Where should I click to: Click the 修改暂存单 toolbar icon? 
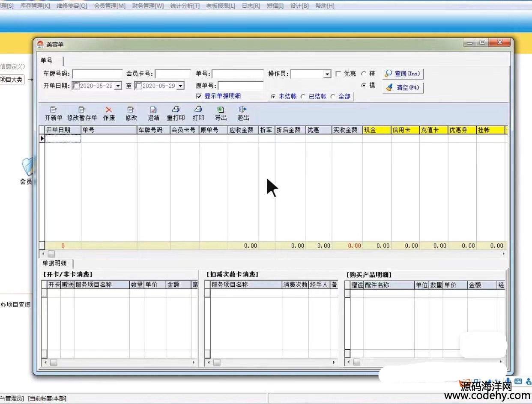coord(82,110)
